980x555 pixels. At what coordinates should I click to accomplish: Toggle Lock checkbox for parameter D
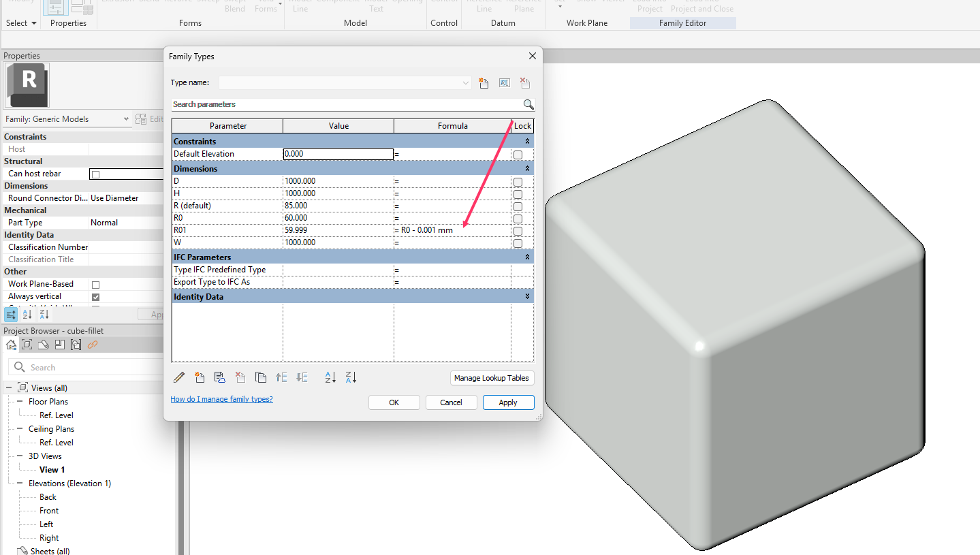click(518, 182)
